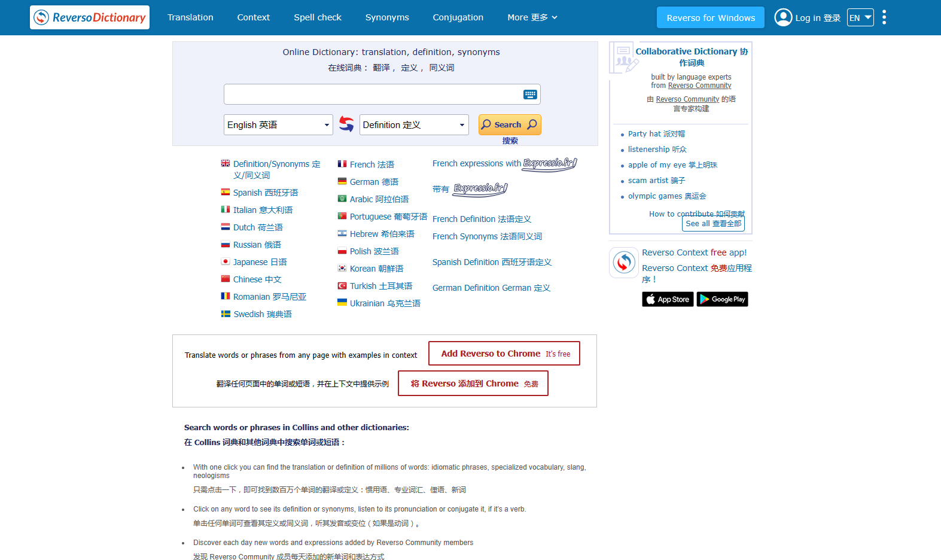Open the scam artist entry
Image resolution: width=941 pixels, height=560 pixels.
click(656, 181)
